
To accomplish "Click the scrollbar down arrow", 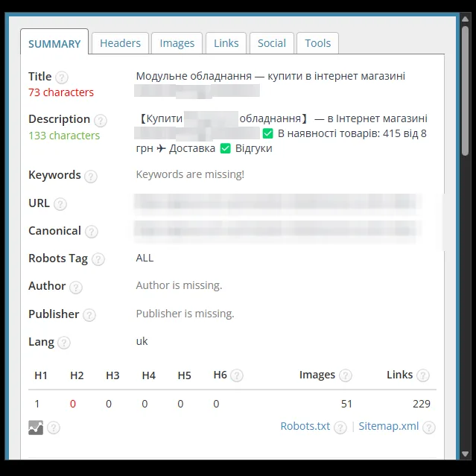I will (465, 454).
